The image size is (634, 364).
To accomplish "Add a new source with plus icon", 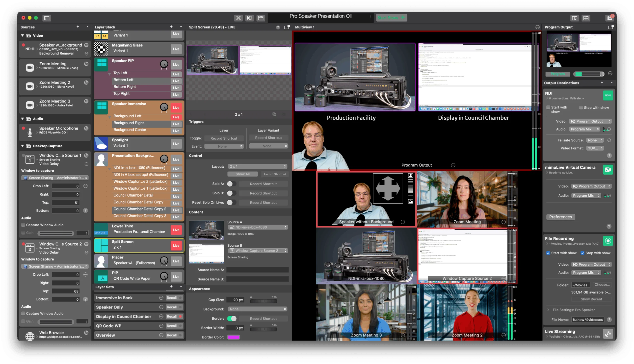I will click(78, 27).
